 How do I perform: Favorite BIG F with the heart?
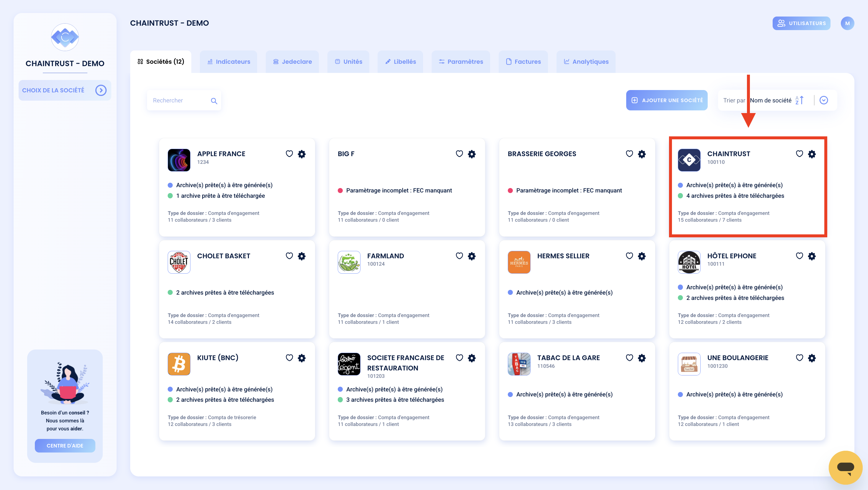coord(459,154)
